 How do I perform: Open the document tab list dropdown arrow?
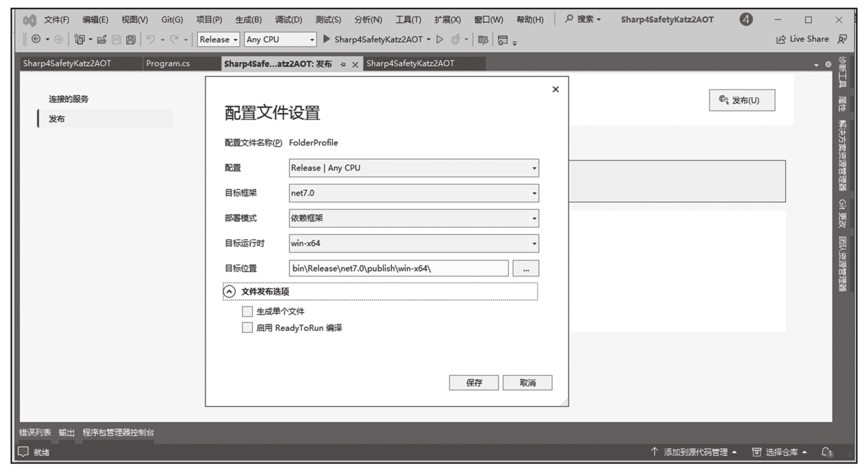coord(816,64)
